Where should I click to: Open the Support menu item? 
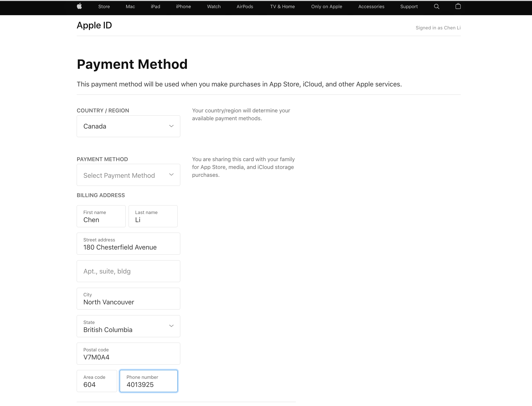pyautogui.click(x=409, y=7)
